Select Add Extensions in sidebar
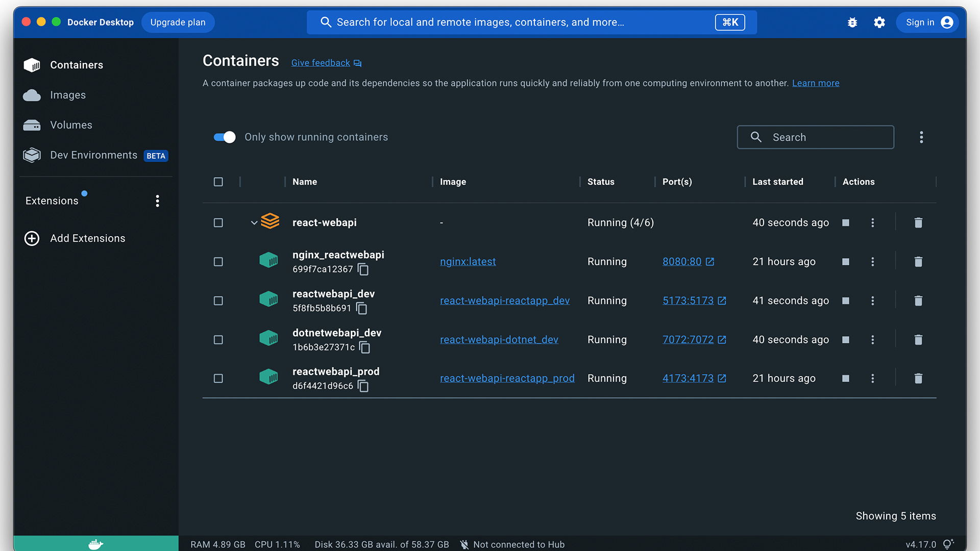 point(87,238)
